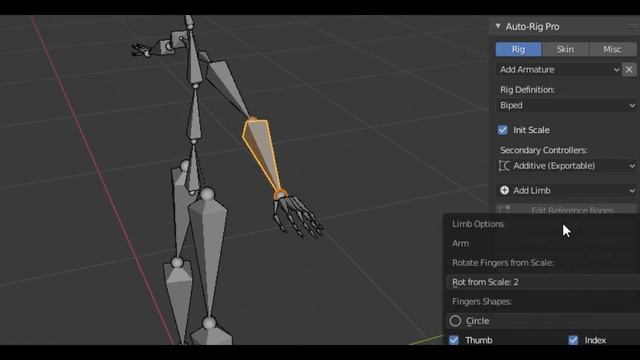Click the Rig Definition label

click(527, 90)
